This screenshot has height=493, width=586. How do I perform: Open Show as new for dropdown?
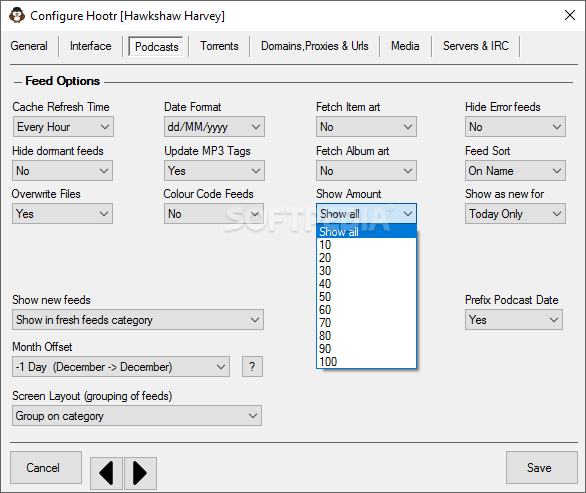tap(515, 214)
